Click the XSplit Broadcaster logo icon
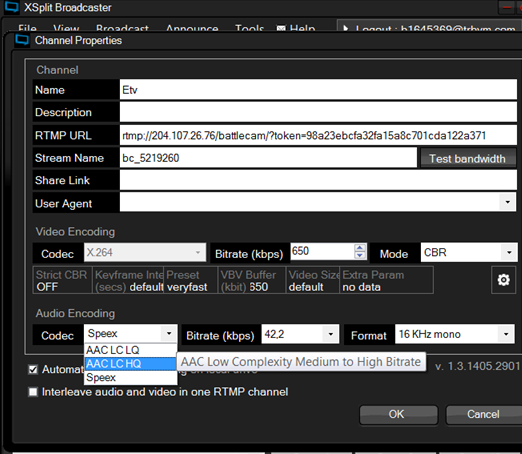 (12, 7)
